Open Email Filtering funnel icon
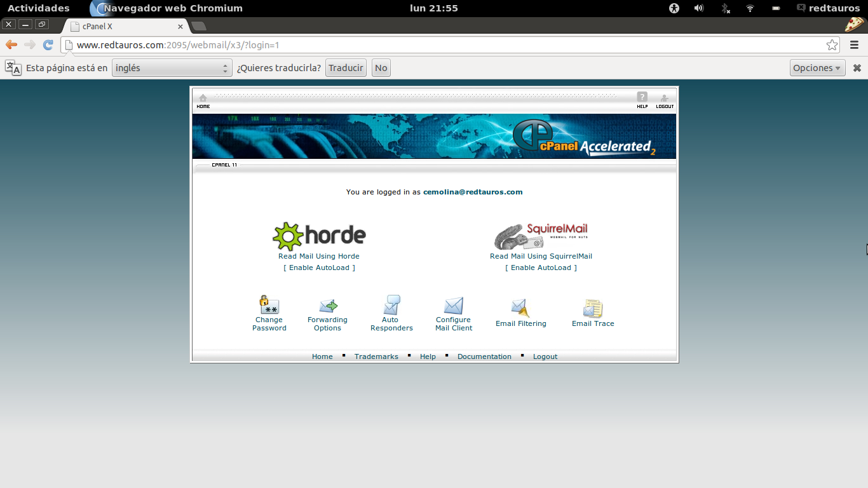Viewport: 868px width, 488px height. click(520, 308)
